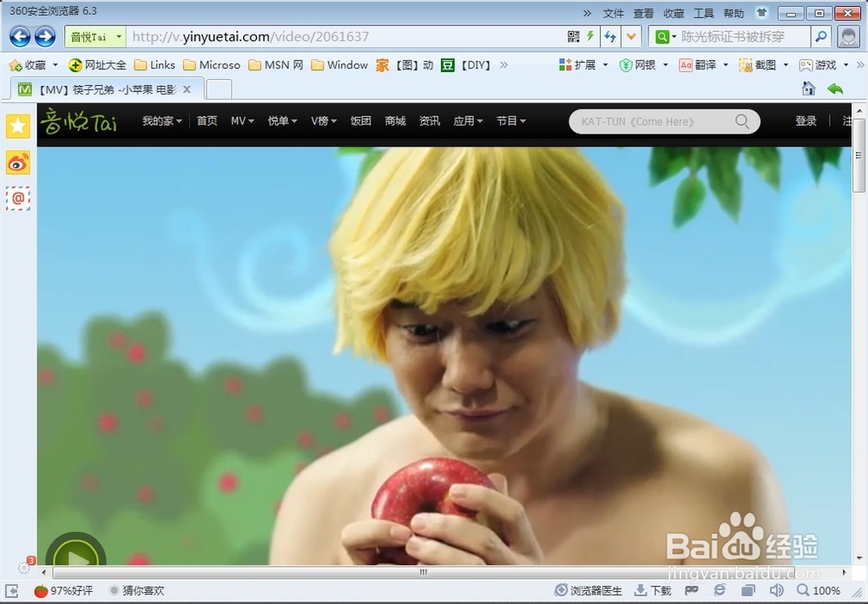Go to 首页 on the site nav
The image size is (868, 604).
click(x=207, y=121)
